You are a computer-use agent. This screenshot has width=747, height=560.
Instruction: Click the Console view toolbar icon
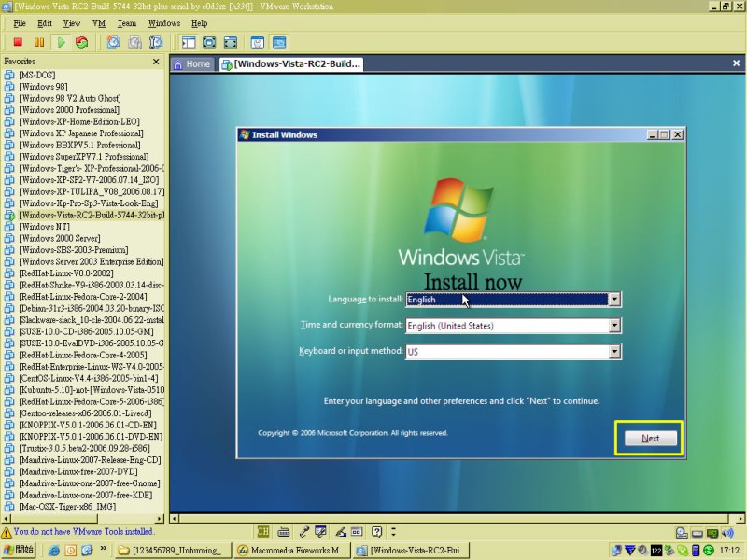[279, 42]
